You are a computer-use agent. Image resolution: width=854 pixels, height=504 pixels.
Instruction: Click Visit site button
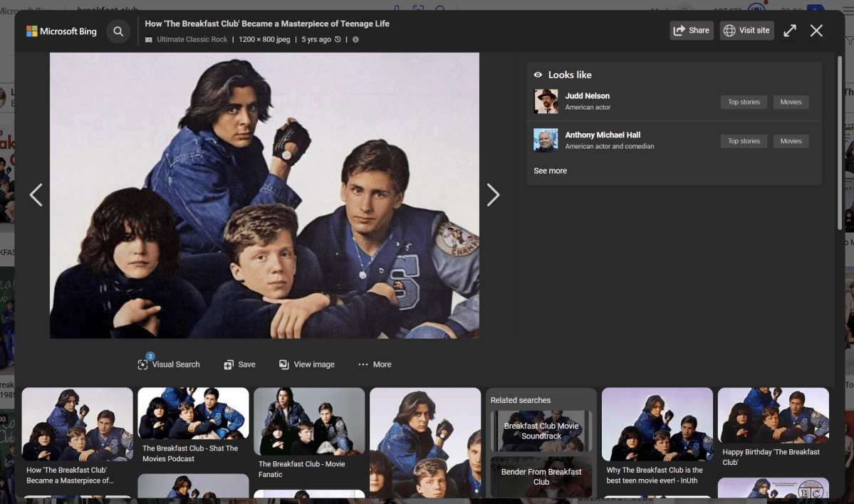click(746, 31)
